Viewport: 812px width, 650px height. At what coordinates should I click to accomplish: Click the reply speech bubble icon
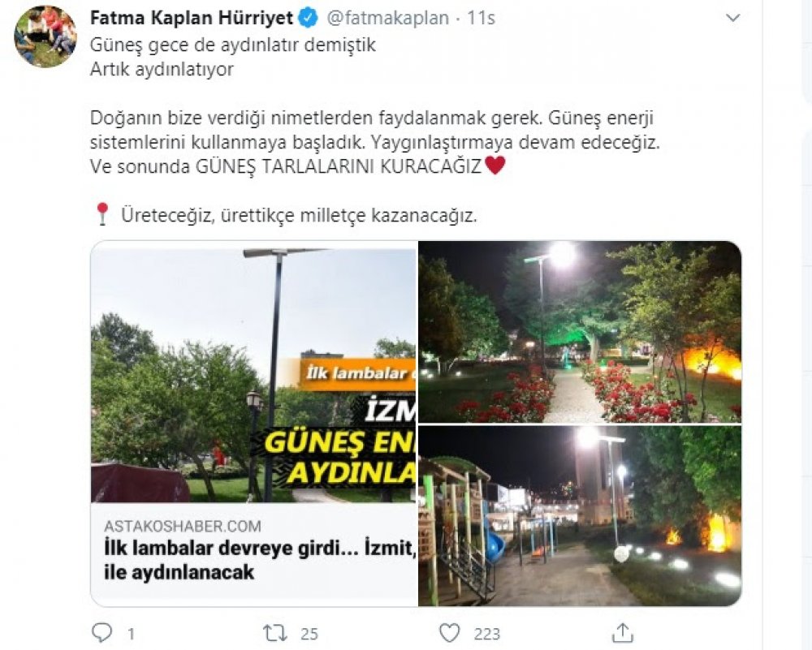[x=101, y=632]
